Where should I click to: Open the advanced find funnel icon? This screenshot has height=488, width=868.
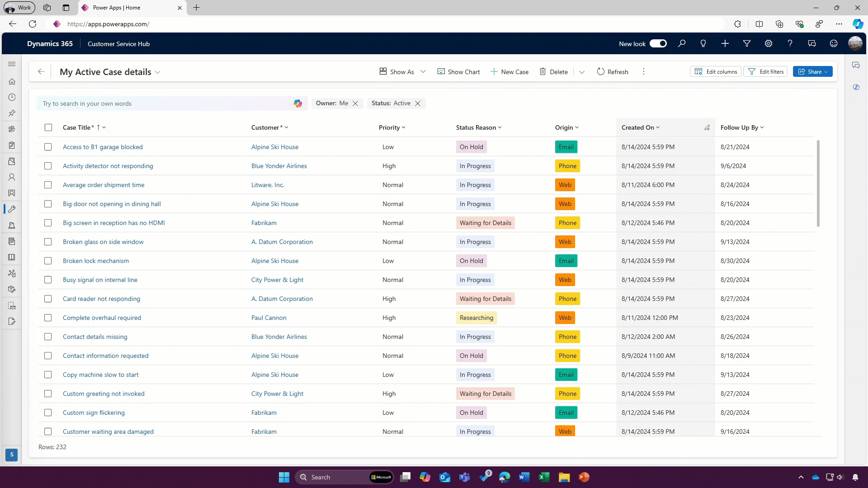coord(747,43)
